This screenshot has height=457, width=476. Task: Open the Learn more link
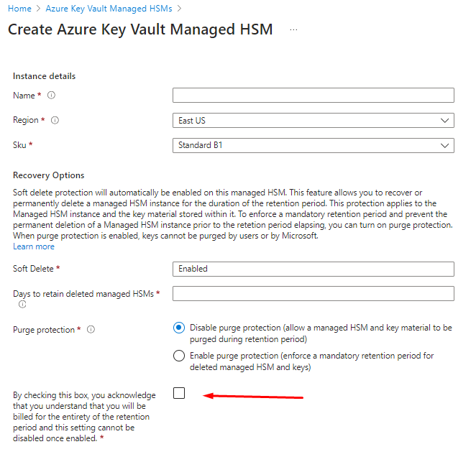tap(34, 246)
